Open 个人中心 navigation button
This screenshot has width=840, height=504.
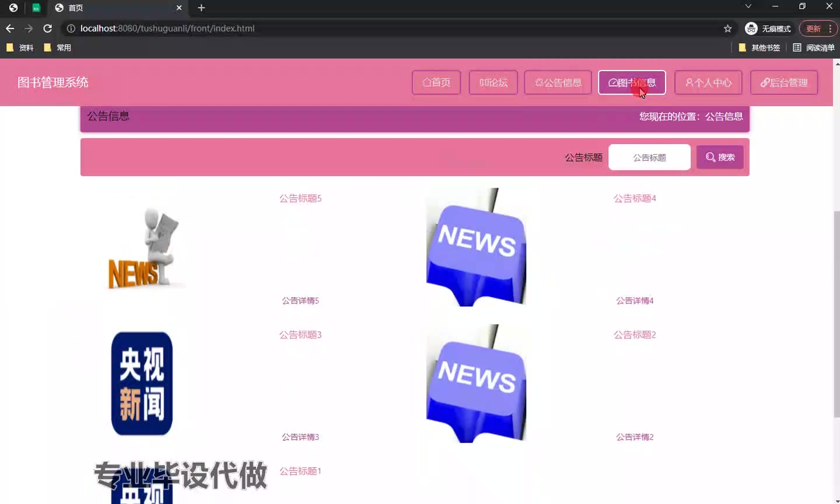[x=708, y=83]
